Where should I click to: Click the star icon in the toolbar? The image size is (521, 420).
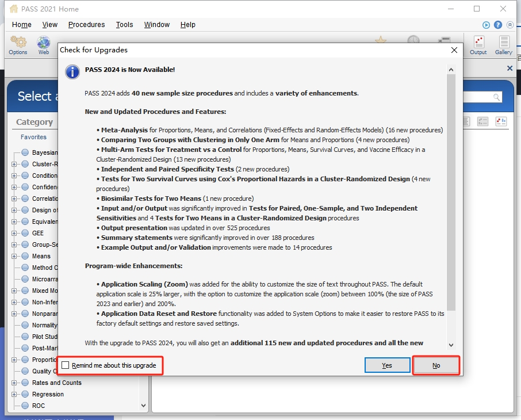[381, 40]
